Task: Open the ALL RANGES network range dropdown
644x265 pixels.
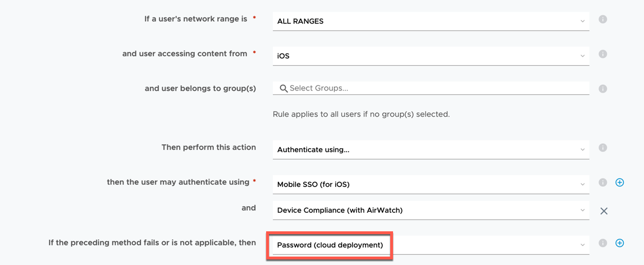Action: (x=430, y=21)
